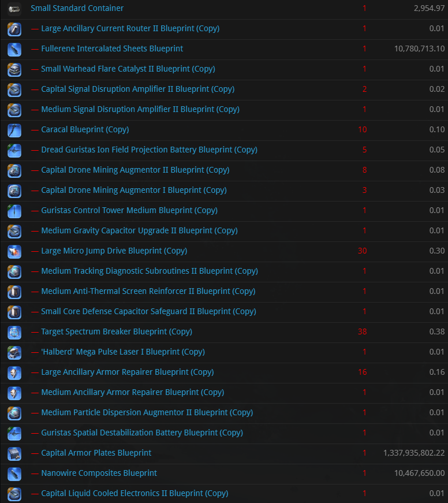Click the Guristas Spatial Destabilization Battery icon
448x503 pixels.
pos(14,433)
